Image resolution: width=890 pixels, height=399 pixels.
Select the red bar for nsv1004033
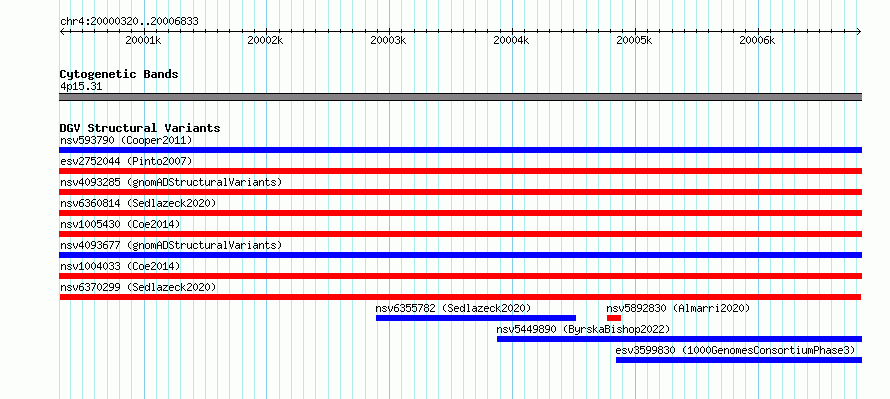pyautogui.click(x=460, y=276)
